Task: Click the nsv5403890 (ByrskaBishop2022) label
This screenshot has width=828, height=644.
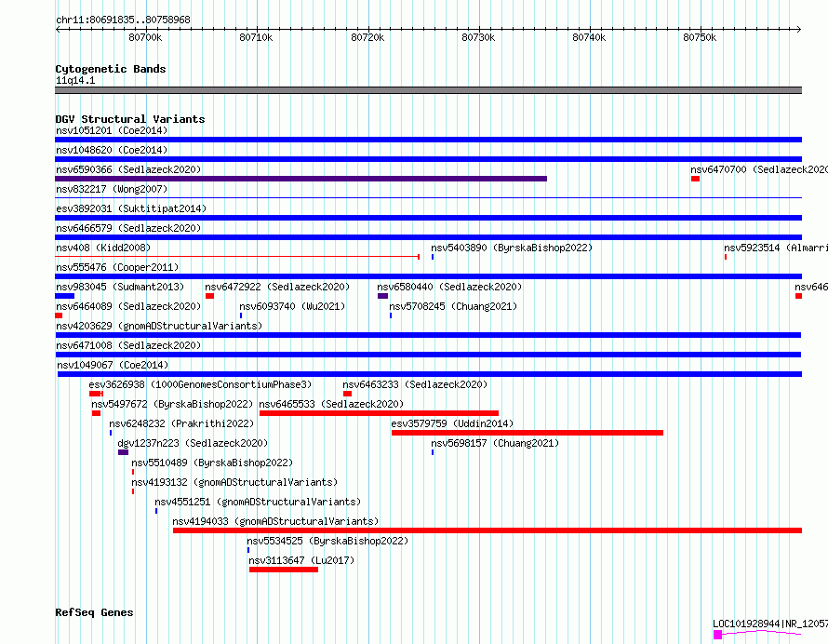Action: (x=512, y=248)
